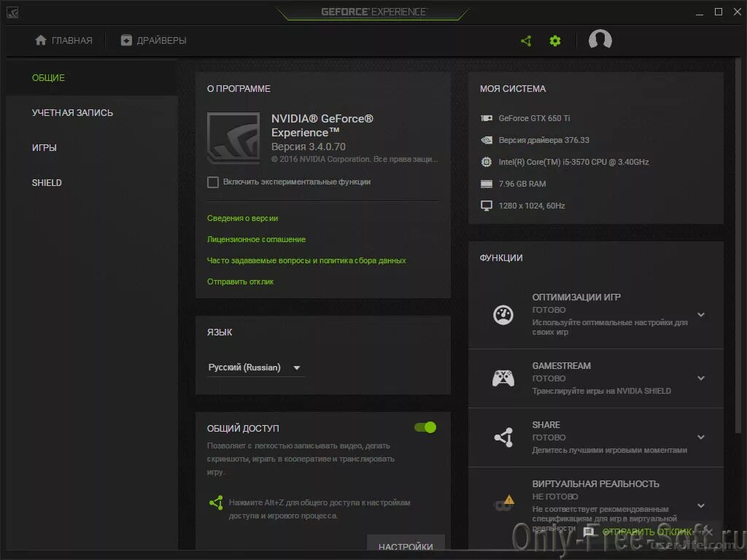Click ОТПРАВИТЬ ОТКЛИК at the bottom
The height and width of the screenshot is (560, 747).
click(x=647, y=532)
